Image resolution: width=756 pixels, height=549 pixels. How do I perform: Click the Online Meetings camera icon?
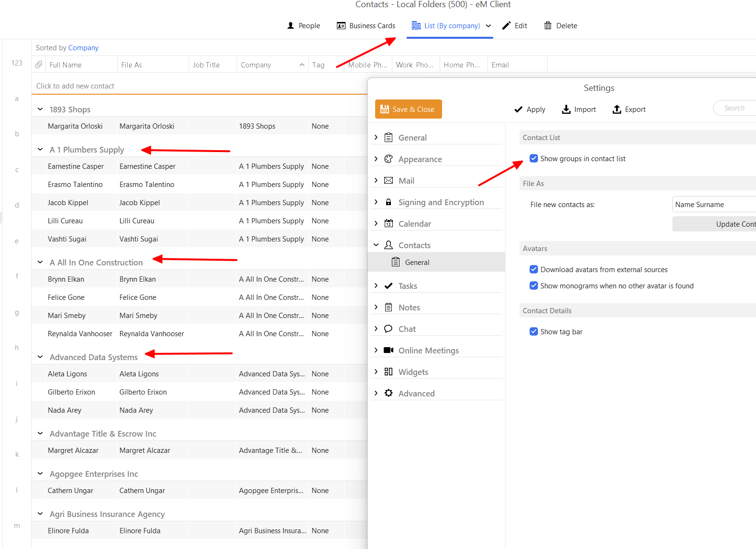click(389, 350)
